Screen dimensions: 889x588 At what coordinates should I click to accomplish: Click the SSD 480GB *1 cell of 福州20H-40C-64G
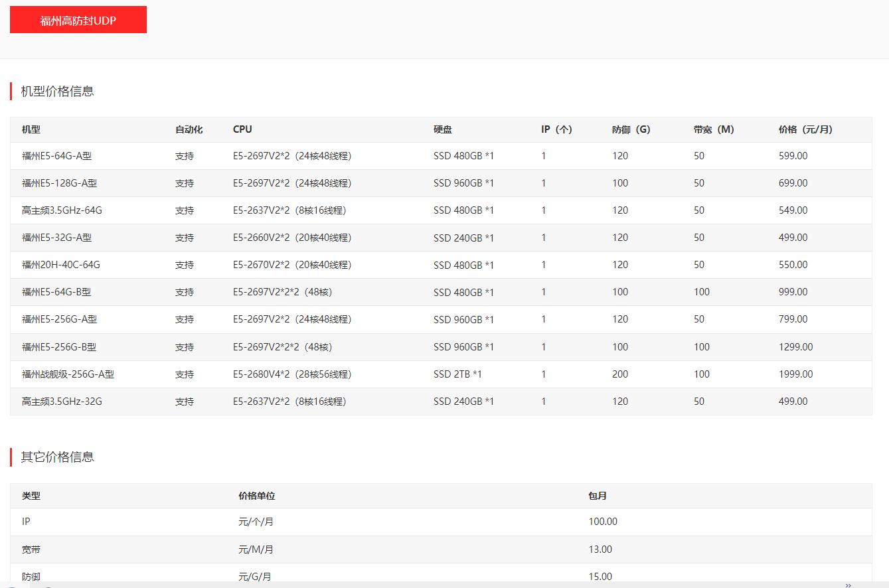pos(463,265)
